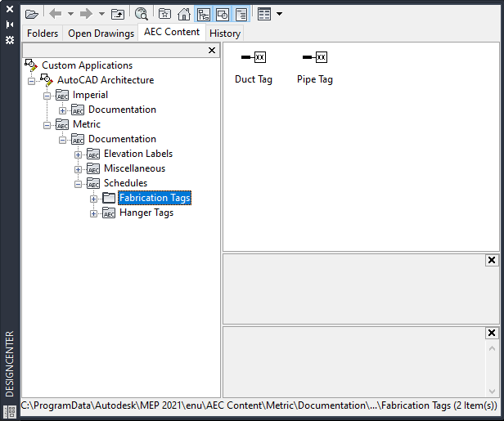Click the status bar path ending in Fabrication Tags
Screen dimensions: 504x421
259,405
